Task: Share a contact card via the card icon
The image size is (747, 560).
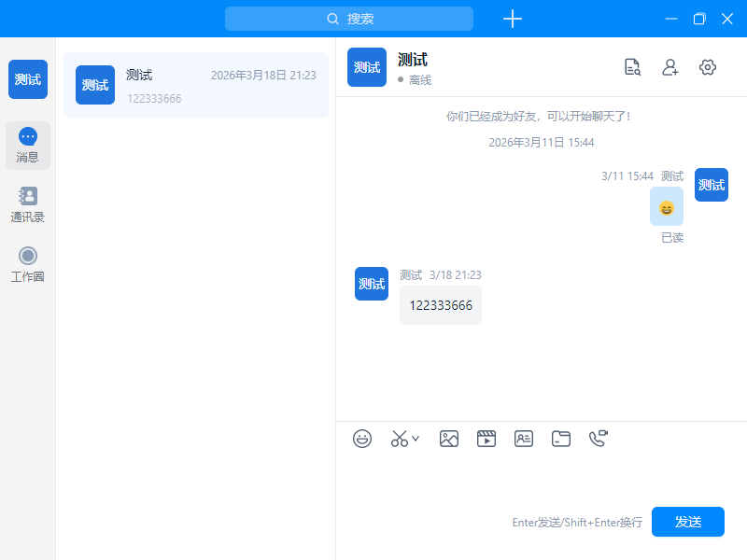Action: 524,439
